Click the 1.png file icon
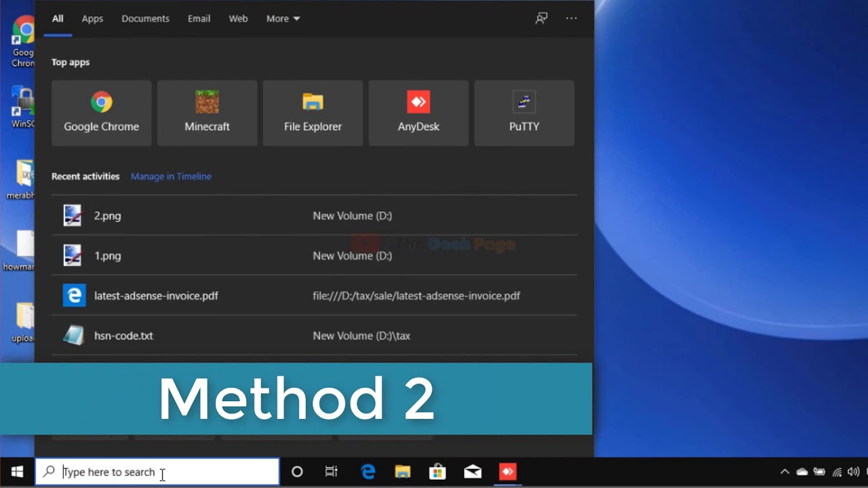 (x=73, y=256)
